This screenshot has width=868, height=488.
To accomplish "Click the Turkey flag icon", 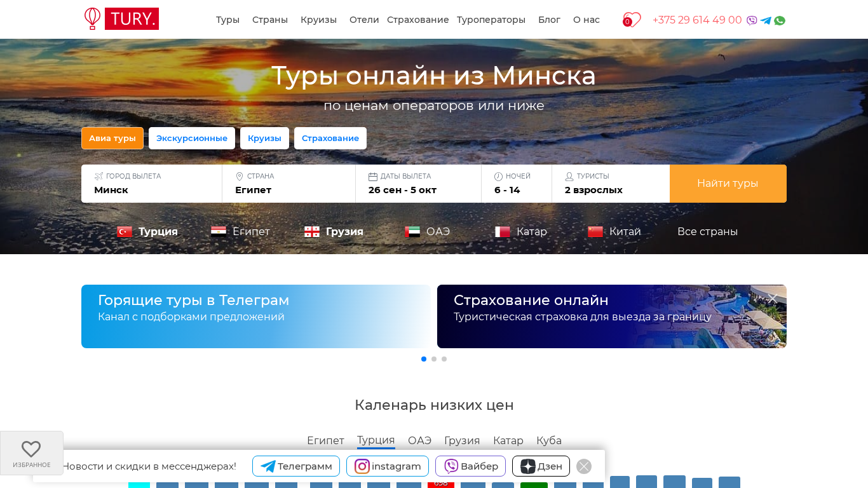I will coord(125,232).
